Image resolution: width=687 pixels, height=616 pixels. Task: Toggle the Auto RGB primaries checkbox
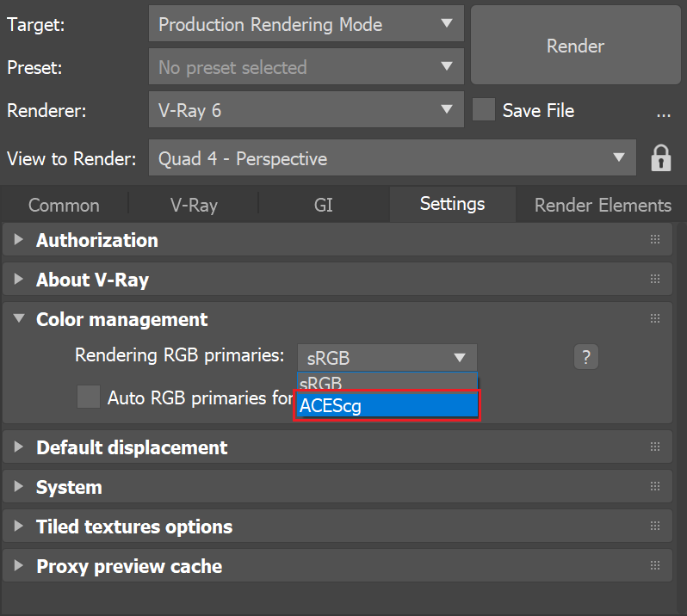pos(89,397)
